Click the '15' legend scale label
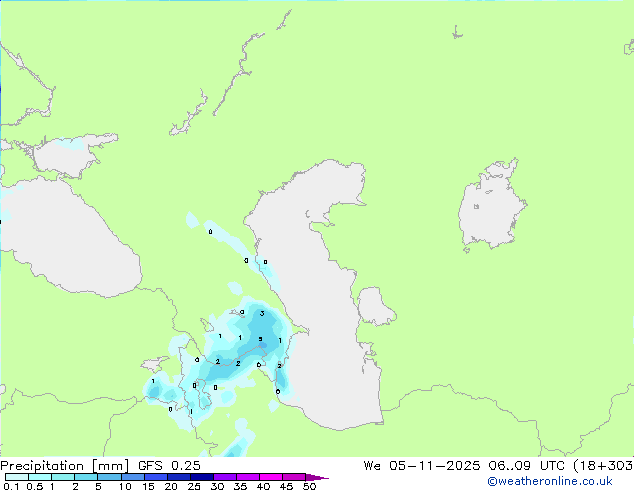 [148, 486]
